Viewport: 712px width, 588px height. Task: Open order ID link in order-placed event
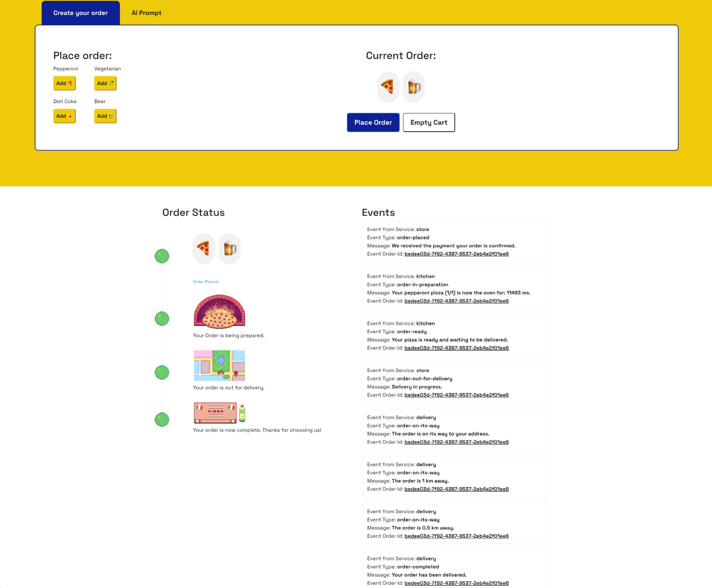456,254
